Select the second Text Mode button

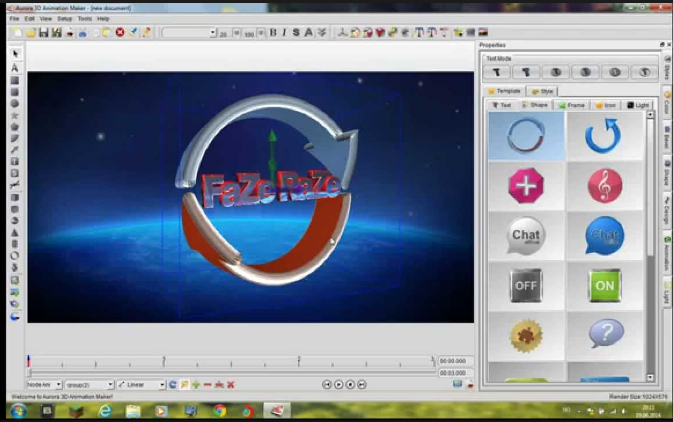click(x=526, y=72)
